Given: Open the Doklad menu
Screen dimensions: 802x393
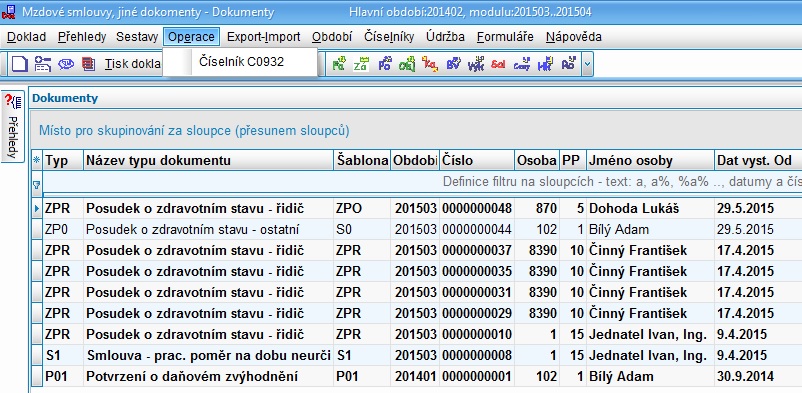Looking at the screenshot, I should (27, 37).
